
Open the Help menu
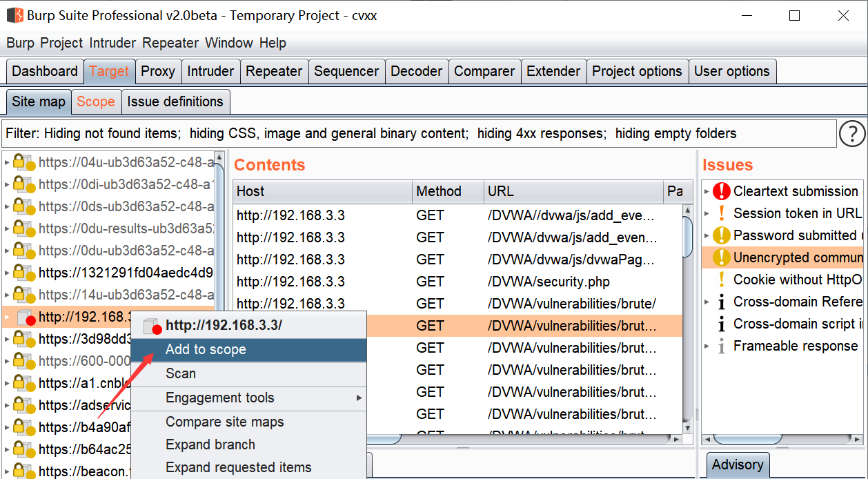point(273,43)
